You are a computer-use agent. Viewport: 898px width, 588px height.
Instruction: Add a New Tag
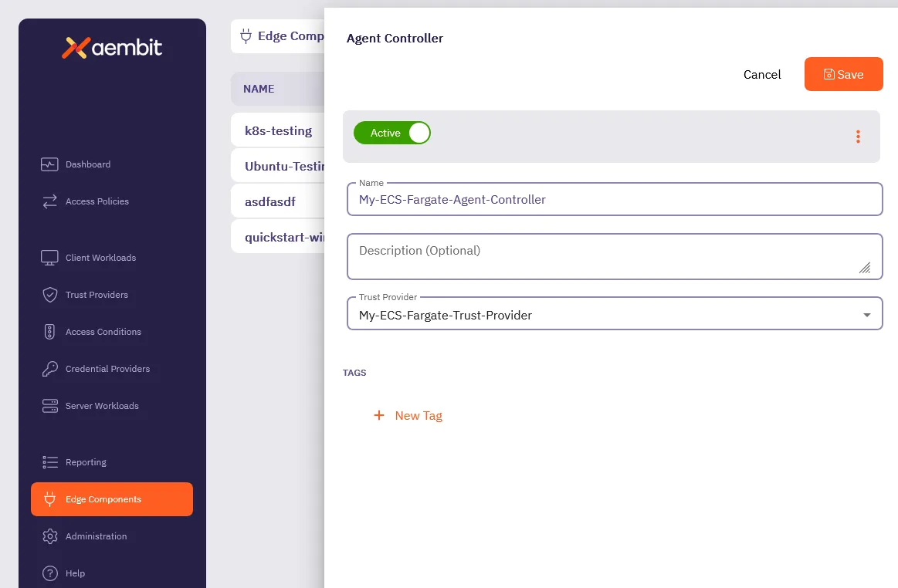click(x=408, y=415)
